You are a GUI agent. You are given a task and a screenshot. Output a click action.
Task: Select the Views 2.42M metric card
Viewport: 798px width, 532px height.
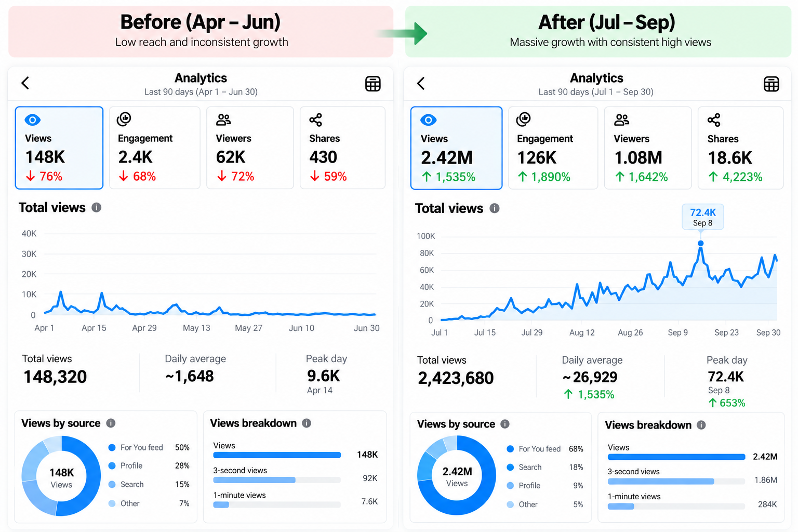[456, 148]
